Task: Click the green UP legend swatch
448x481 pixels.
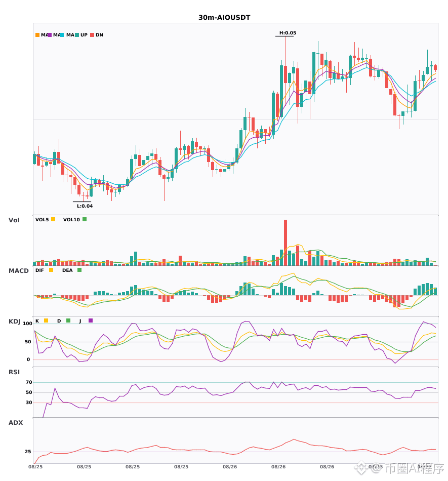Action: [77, 35]
